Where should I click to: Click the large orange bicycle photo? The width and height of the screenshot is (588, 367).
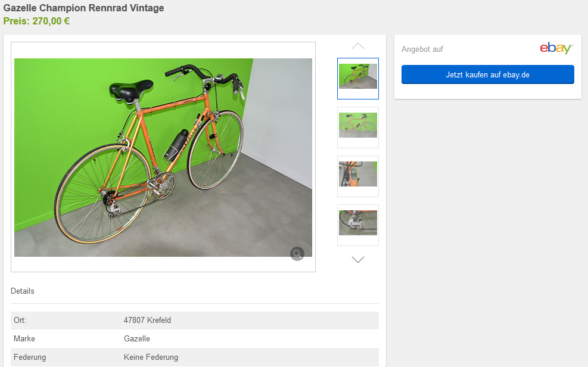tap(163, 157)
